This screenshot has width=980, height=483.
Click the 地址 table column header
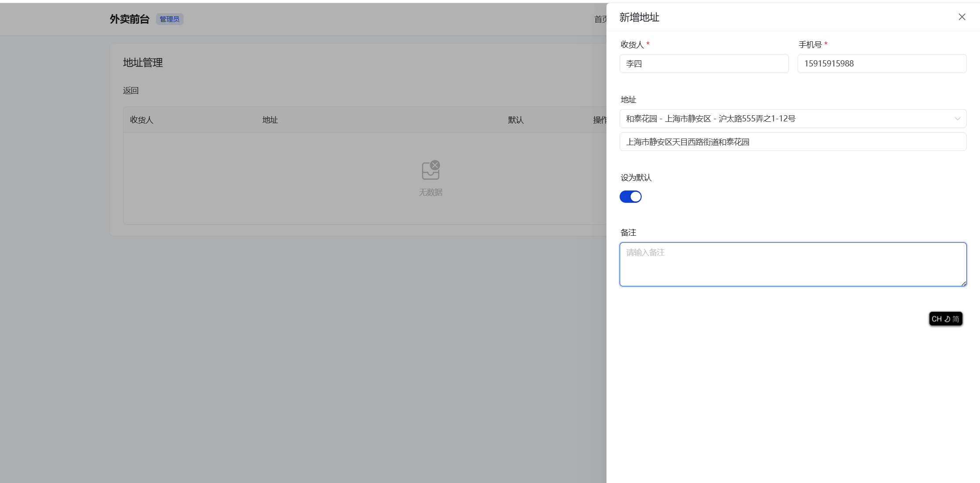(270, 120)
